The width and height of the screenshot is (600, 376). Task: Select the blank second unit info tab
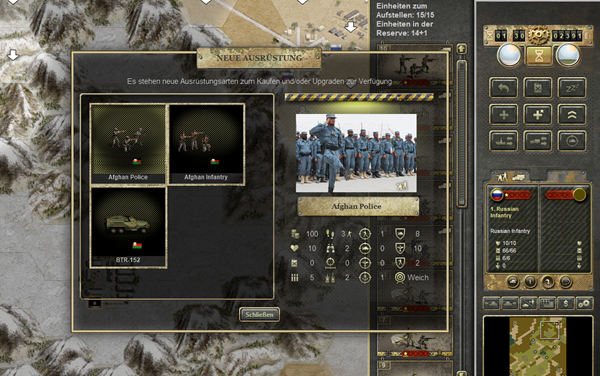click(566, 176)
